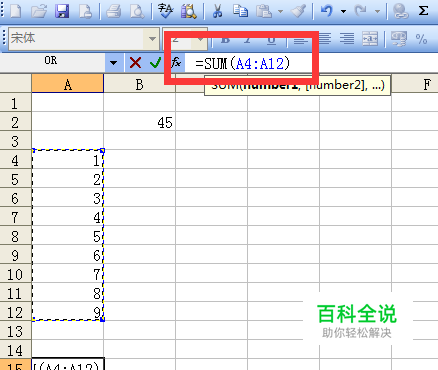Click cell A4 with value 1
438x370 pixels.
(x=68, y=160)
